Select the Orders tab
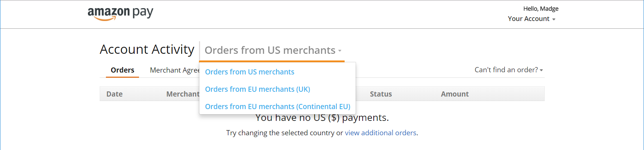This screenshot has height=150, width=644. [x=122, y=70]
